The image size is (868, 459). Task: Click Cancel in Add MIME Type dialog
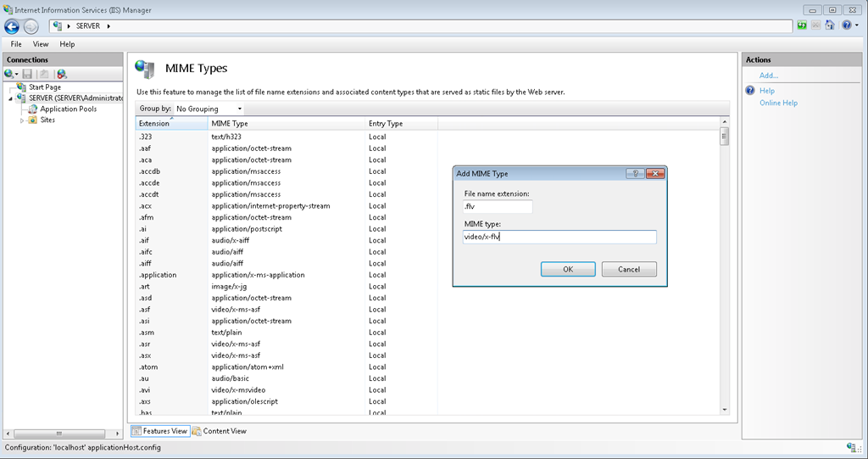point(629,269)
